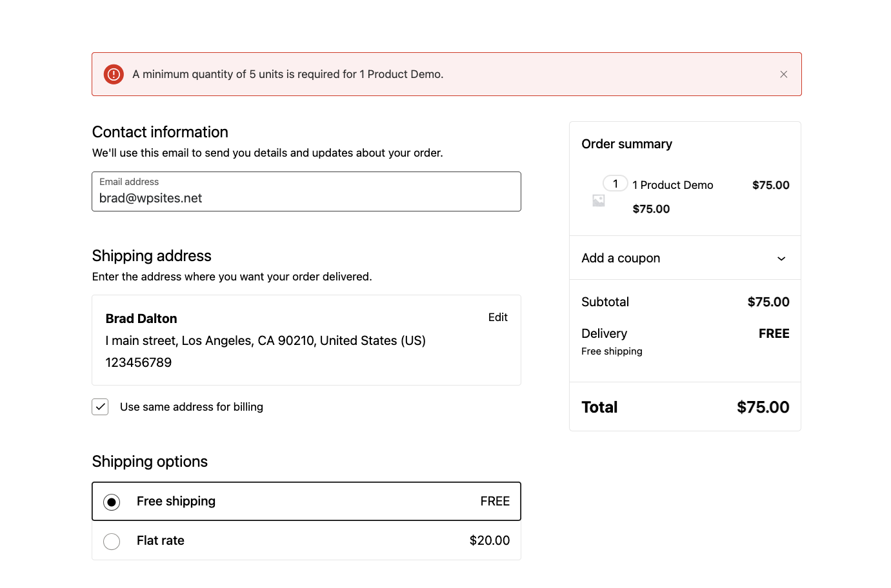The height and width of the screenshot is (588, 891).
Task: Click the 1 Product Demo item name
Action: tap(672, 185)
